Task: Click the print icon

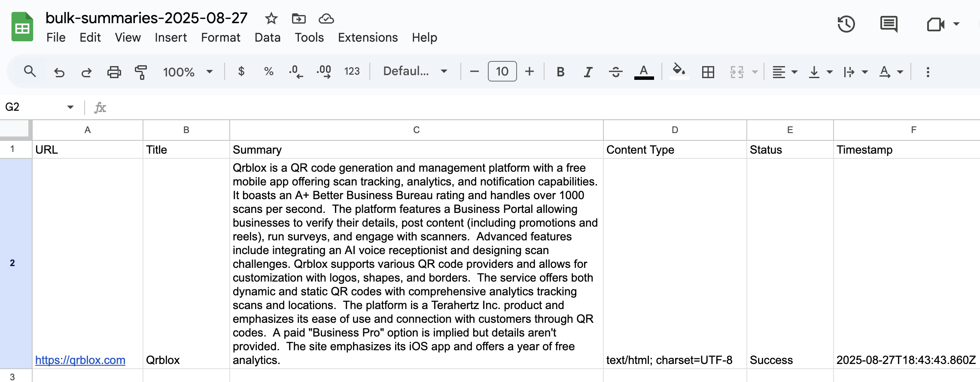Action: 114,72
